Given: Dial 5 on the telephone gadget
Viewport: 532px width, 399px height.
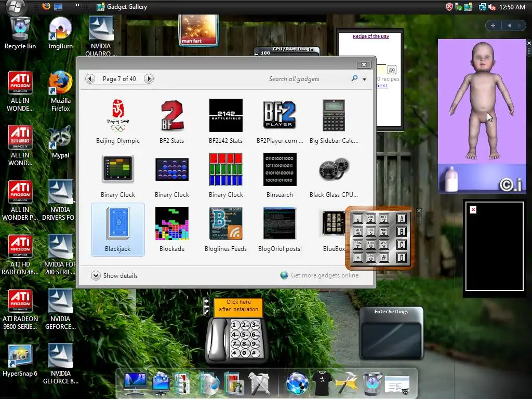Looking at the screenshot, I should coord(244,334).
